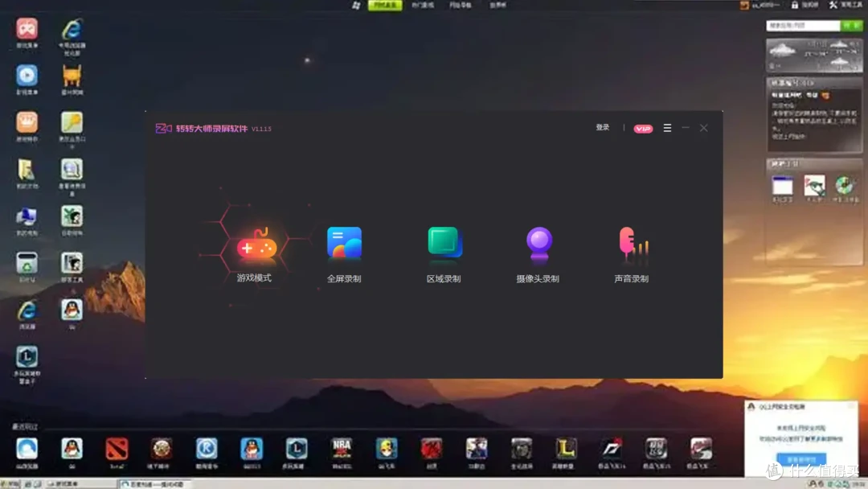The image size is (868, 489).
Task: Launch the blue R dock icon
Action: pos(207,449)
